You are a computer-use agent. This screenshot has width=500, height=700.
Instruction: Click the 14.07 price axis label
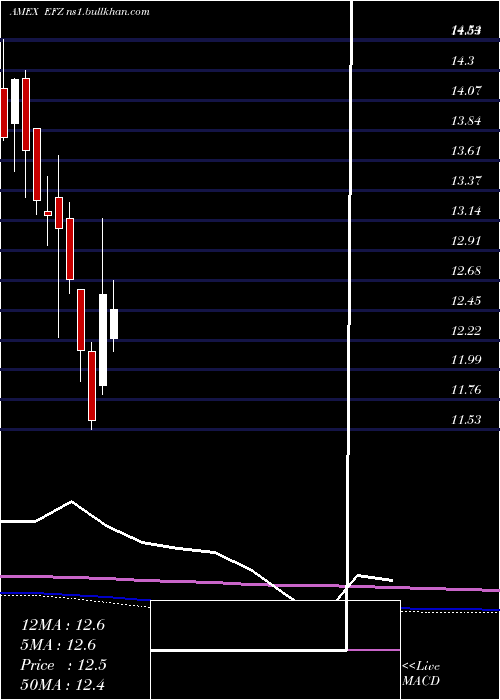(466, 91)
